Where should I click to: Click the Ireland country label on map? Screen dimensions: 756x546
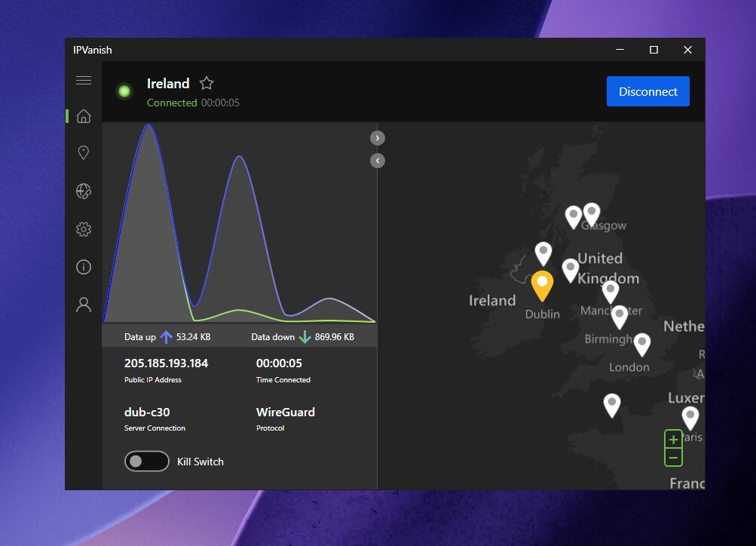click(492, 300)
